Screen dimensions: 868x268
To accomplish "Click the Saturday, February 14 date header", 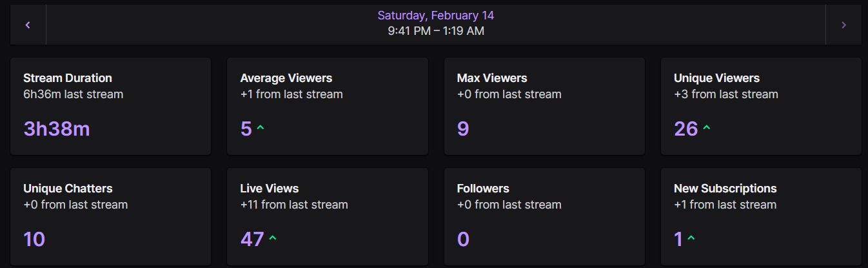I will pyautogui.click(x=435, y=15).
